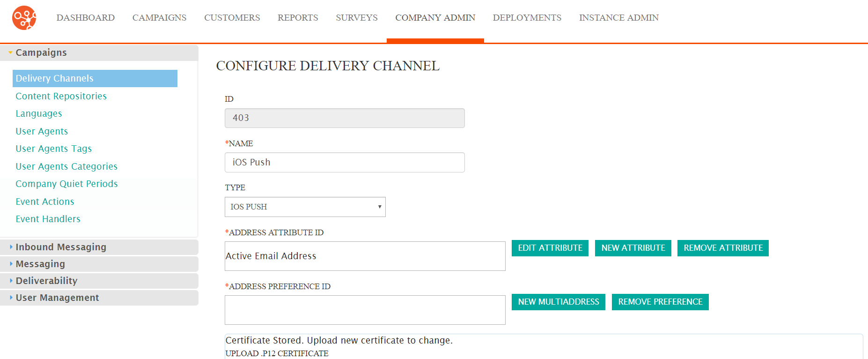
Task: Expand the User Management section
Action: click(99, 298)
